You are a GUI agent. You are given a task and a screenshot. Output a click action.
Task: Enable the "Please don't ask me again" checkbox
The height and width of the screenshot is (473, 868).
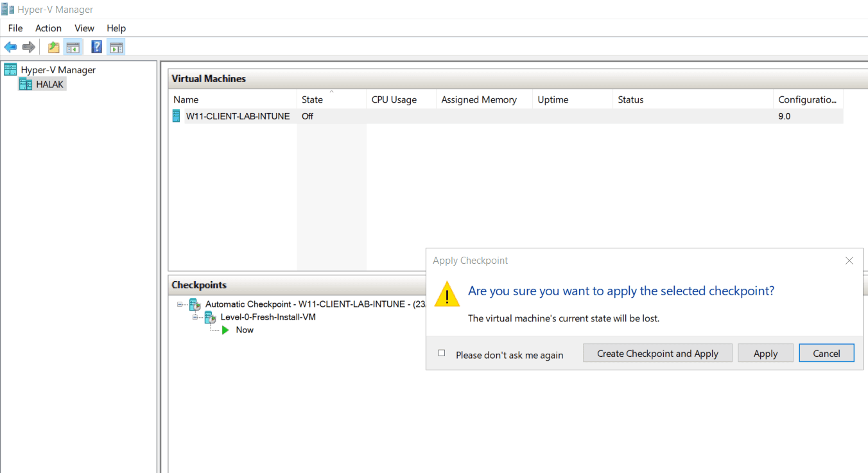tap(442, 353)
